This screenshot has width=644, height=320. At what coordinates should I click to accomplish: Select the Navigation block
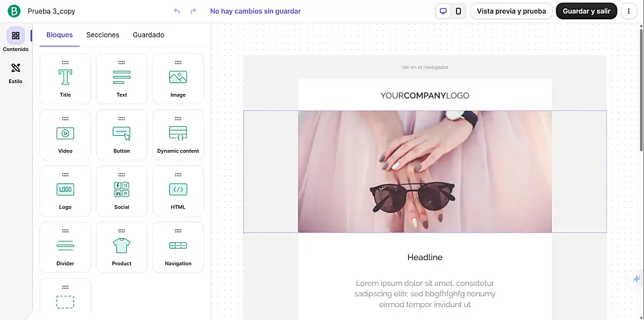178,247
